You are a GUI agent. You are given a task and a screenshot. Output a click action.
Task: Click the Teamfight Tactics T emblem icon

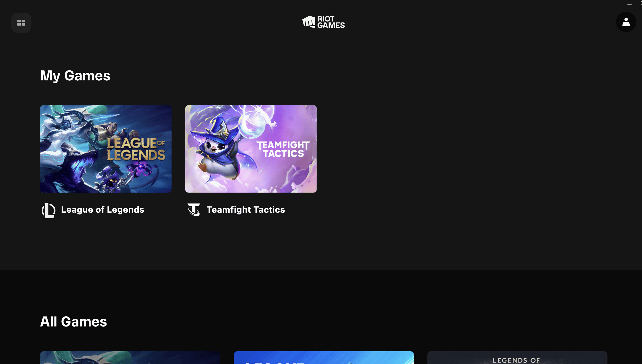tap(194, 210)
